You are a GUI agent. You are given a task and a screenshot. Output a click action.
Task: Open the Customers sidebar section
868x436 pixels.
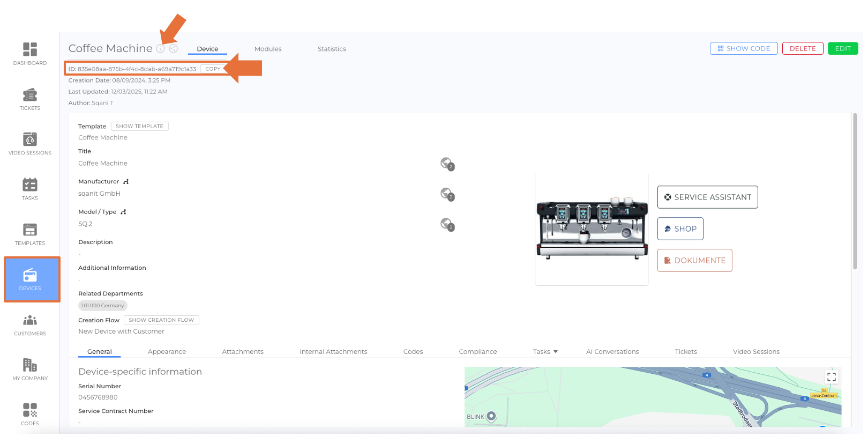[30, 324]
